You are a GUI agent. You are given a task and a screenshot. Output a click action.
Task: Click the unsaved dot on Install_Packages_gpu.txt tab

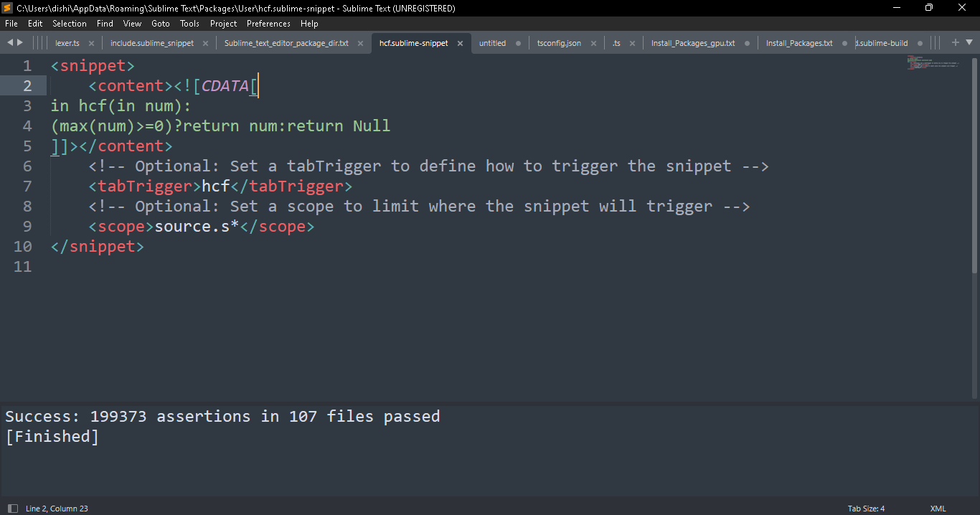[747, 43]
